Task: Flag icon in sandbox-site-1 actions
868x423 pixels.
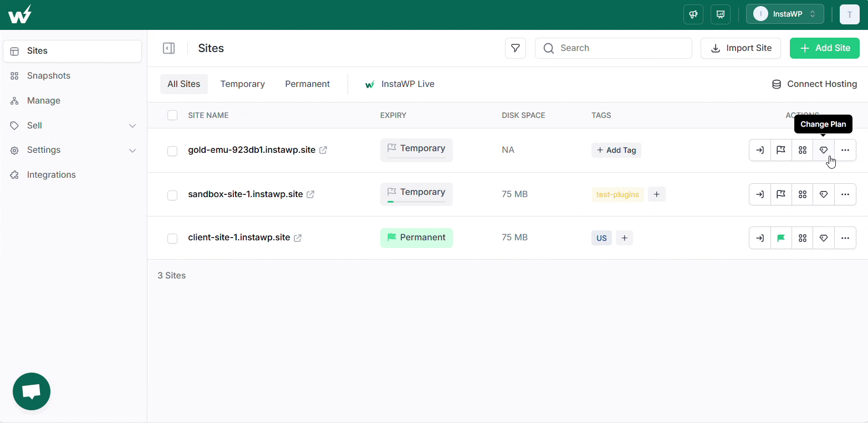Action: [781, 194]
